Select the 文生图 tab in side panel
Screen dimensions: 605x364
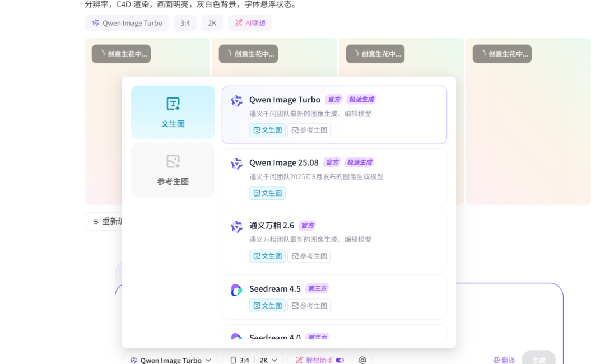[x=173, y=112]
